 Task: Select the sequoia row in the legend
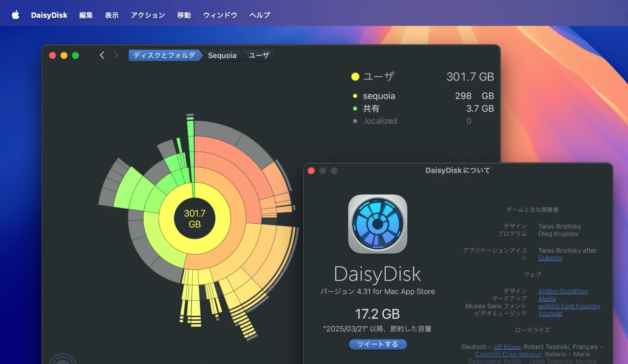[378, 96]
